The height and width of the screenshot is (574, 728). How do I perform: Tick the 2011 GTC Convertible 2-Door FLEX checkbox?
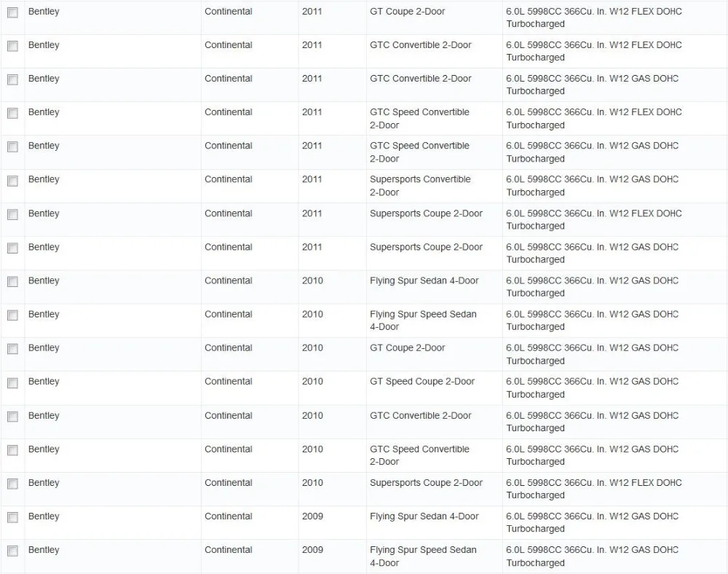pos(12,46)
